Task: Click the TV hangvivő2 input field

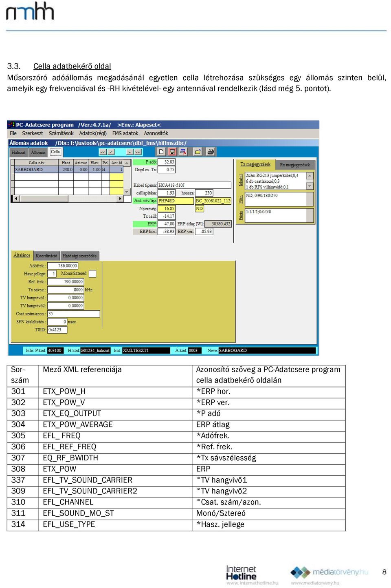Action: pos(66,306)
